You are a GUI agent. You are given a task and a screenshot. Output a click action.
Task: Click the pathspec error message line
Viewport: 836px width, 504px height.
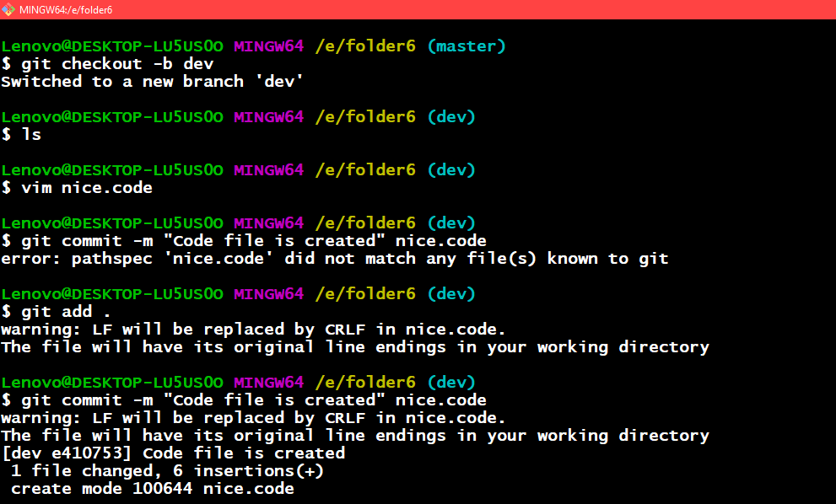pos(334,259)
